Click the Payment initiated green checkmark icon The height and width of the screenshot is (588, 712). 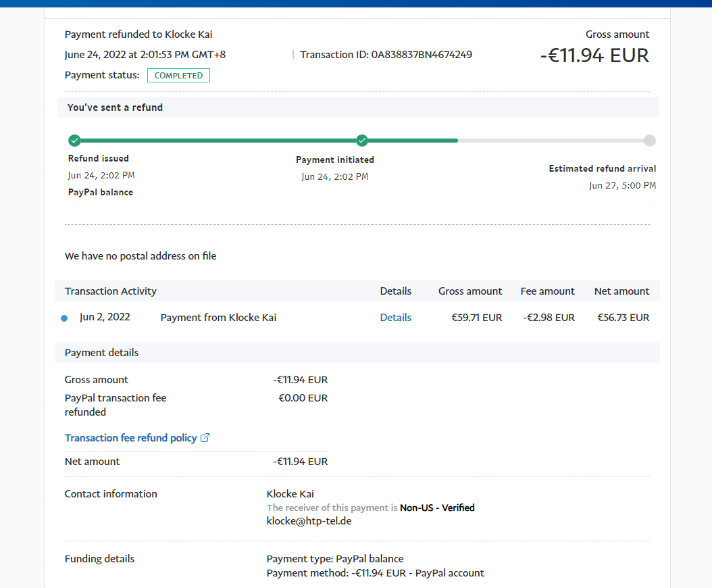coord(362,141)
